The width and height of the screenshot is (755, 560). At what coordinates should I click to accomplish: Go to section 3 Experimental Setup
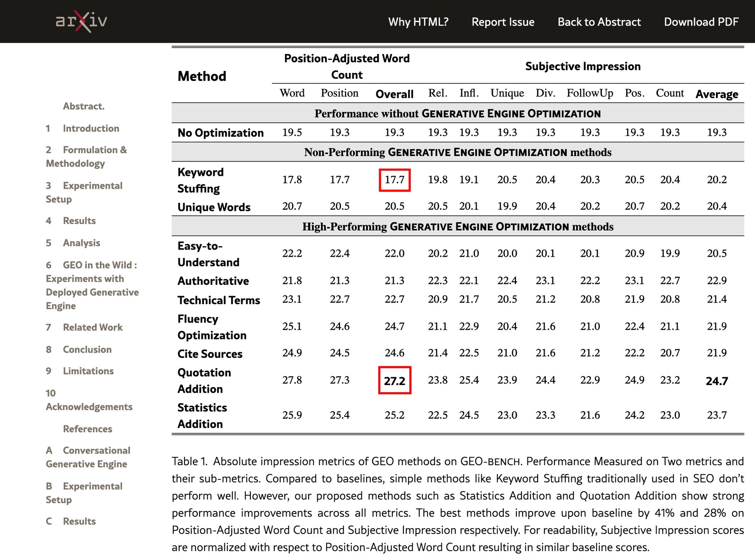pos(84,192)
